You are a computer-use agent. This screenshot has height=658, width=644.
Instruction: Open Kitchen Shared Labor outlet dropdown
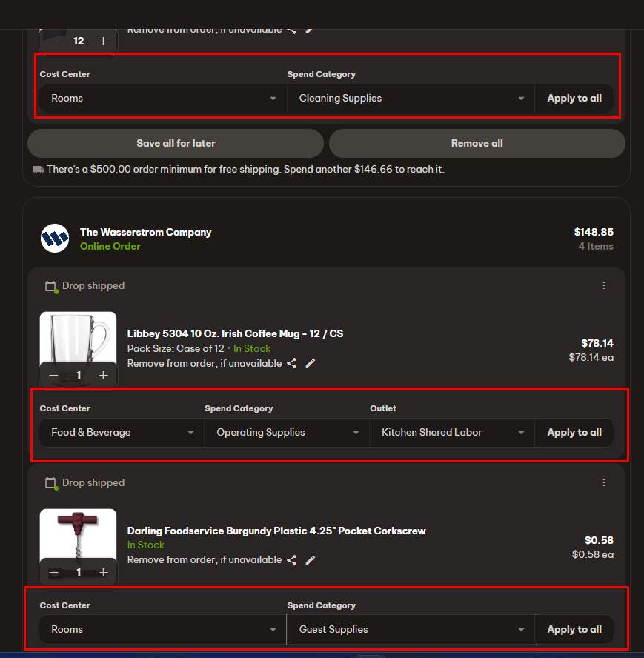[452, 433]
